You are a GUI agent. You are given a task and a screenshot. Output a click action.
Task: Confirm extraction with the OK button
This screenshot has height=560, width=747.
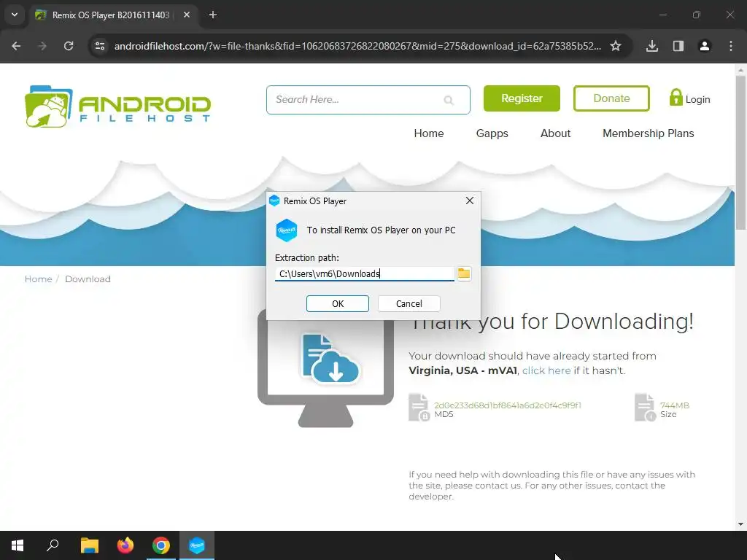pyautogui.click(x=337, y=304)
